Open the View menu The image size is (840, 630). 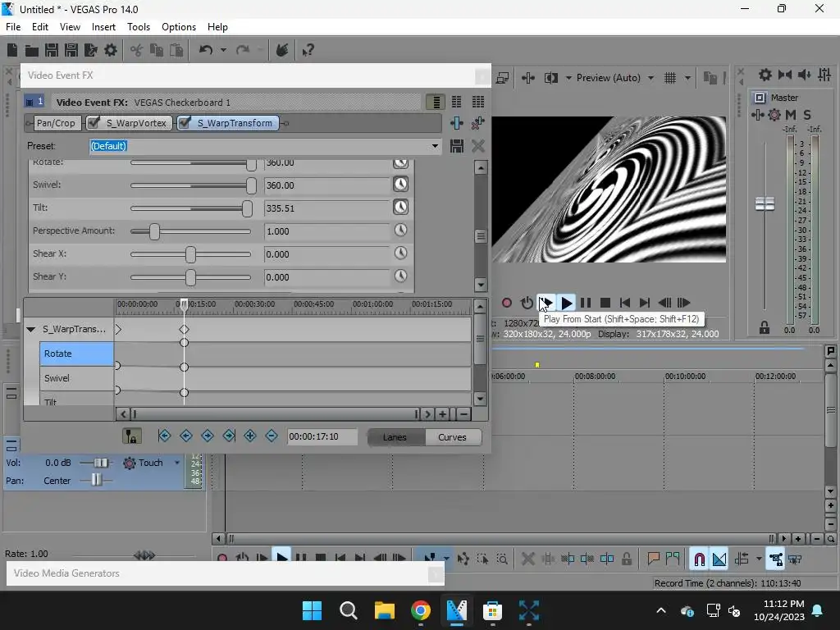coord(70,27)
